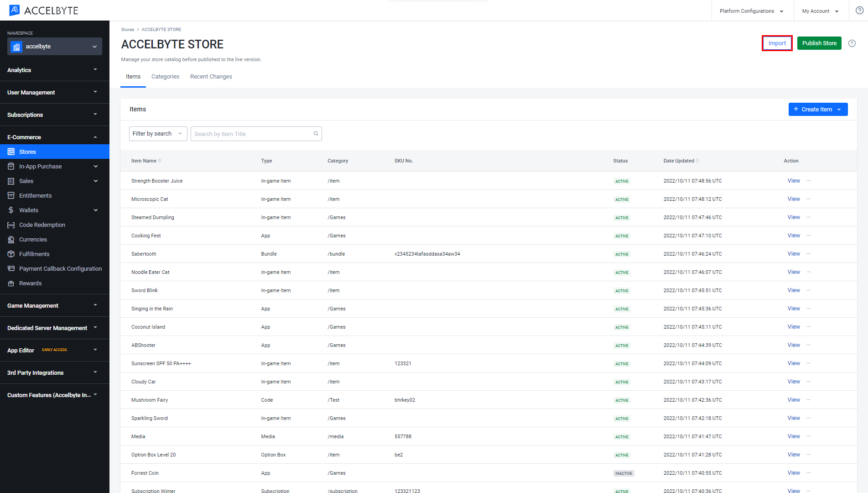Click the Singing in the Rain item name
Image resolution: width=868 pixels, height=493 pixels.
[152, 309]
